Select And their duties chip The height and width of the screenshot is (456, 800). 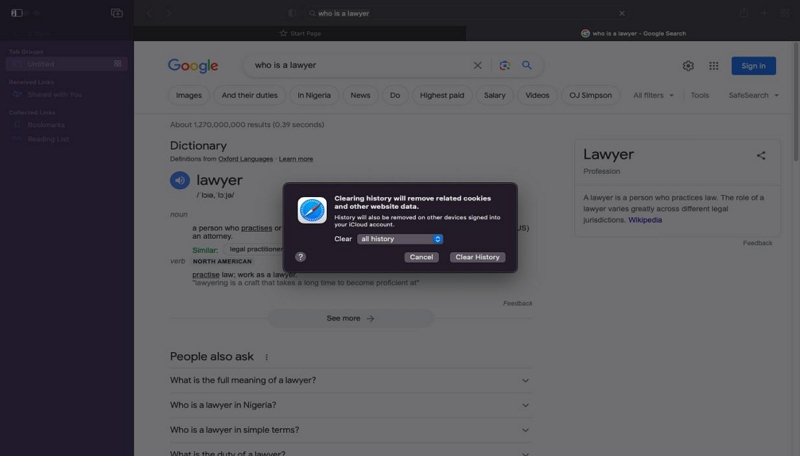pos(249,95)
